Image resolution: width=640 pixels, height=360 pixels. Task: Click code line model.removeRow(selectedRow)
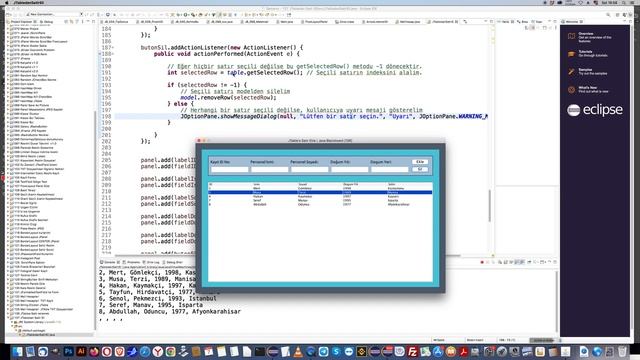point(228,98)
